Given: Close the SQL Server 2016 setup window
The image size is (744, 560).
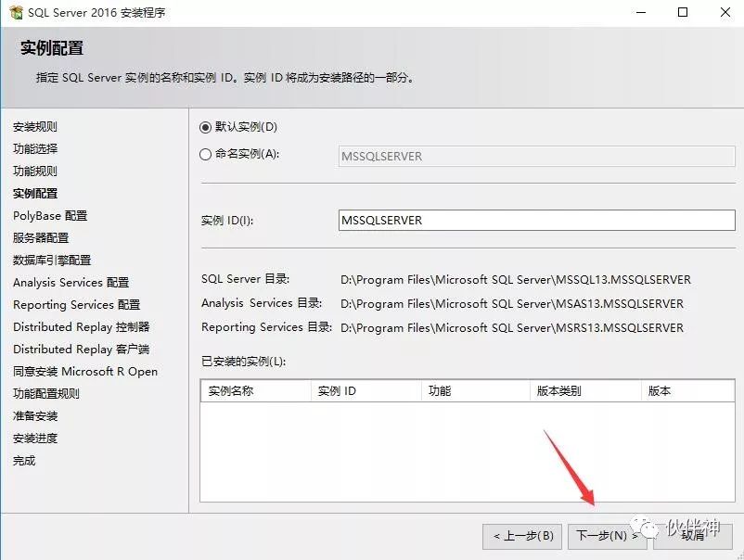Looking at the screenshot, I should click(x=725, y=12).
